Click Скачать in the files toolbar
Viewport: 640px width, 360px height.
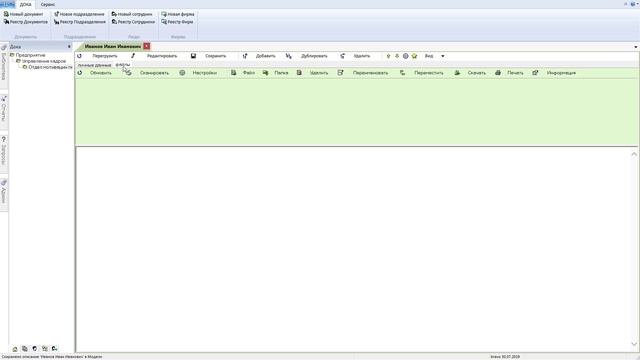click(470, 73)
